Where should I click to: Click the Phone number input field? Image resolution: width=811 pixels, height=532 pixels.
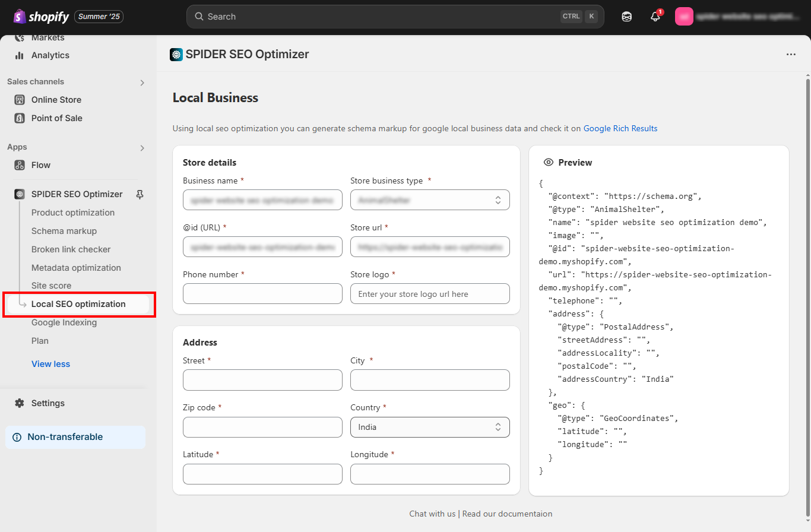[262, 294]
